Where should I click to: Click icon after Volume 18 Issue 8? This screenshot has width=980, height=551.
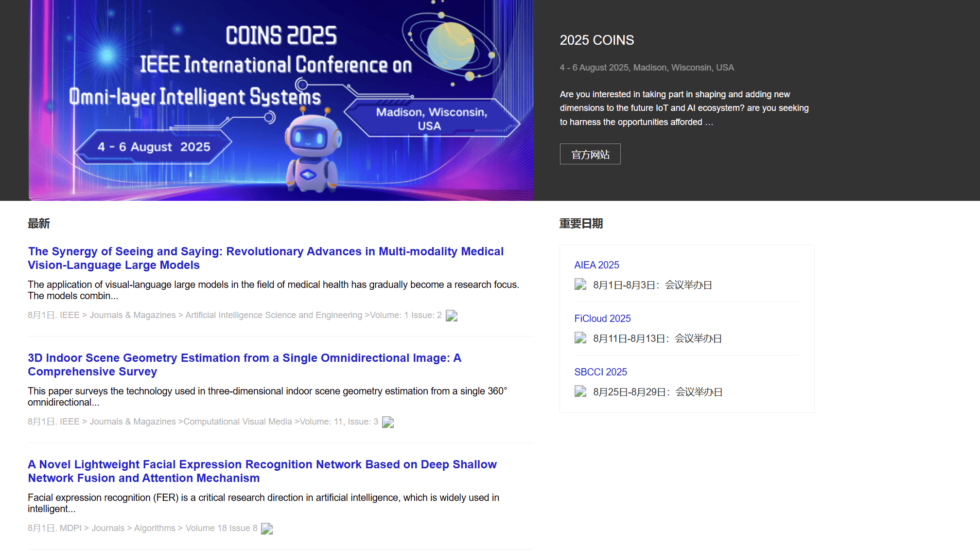point(267,529)
